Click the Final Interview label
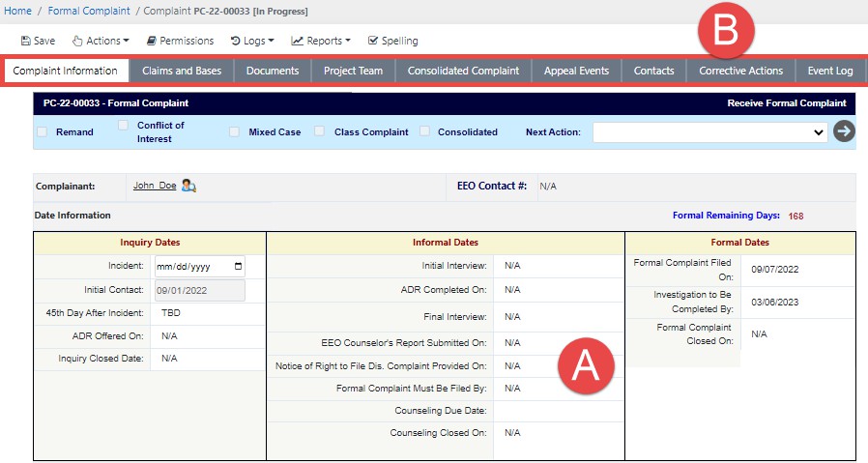 tap(455, 317)
